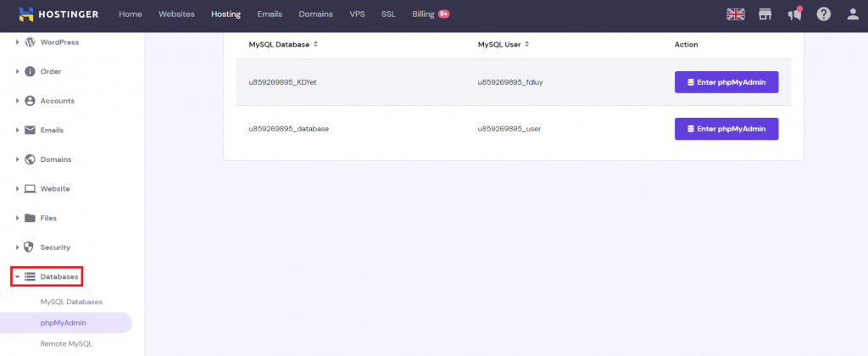Open the announcements megaphone icon
Screen dimensions: 868x356
(x=794, y=14)
